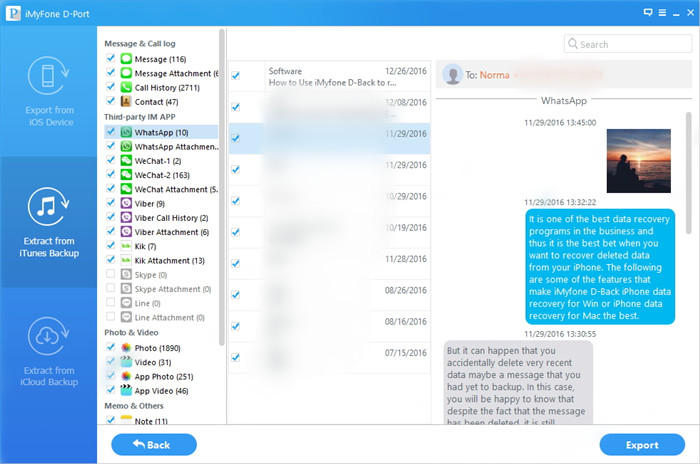Uncheck the Call History (2711) checkbox

coord(111,87)
